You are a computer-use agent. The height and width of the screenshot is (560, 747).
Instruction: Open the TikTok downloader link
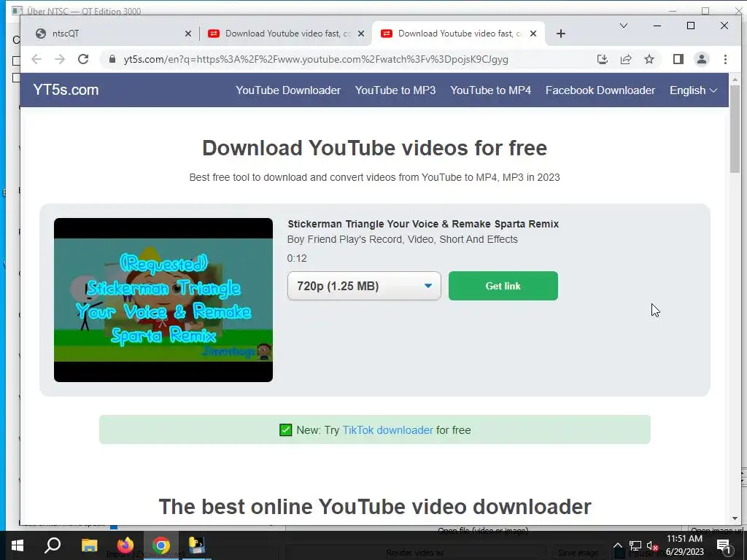coord(388,430)
